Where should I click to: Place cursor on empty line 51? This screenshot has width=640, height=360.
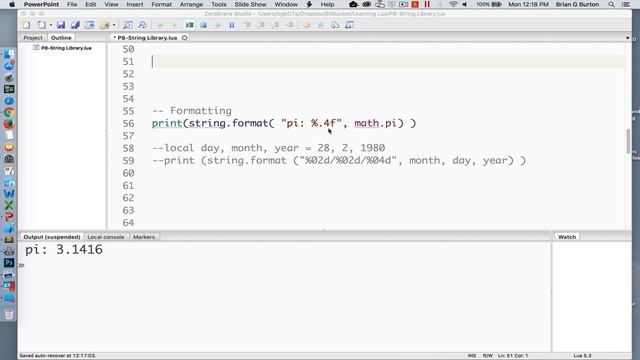(x=388, y=62)
